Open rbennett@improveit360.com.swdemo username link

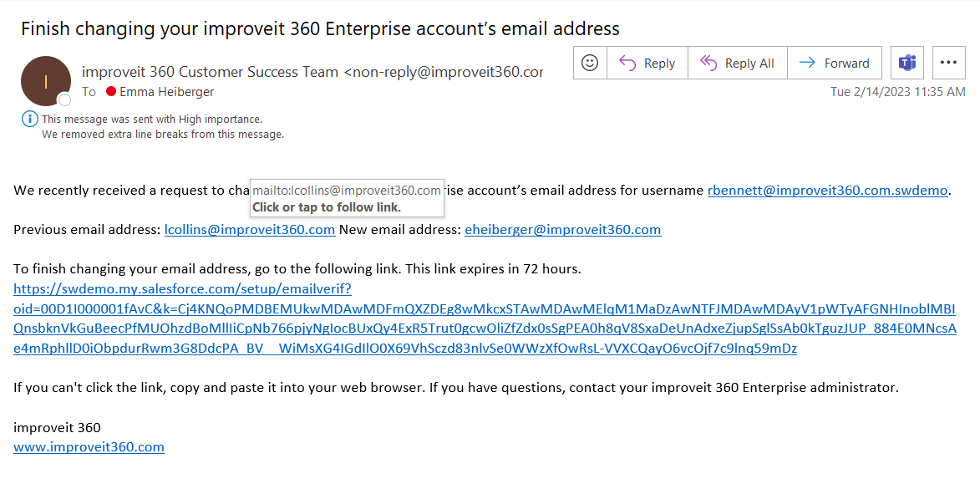(827, 190)
